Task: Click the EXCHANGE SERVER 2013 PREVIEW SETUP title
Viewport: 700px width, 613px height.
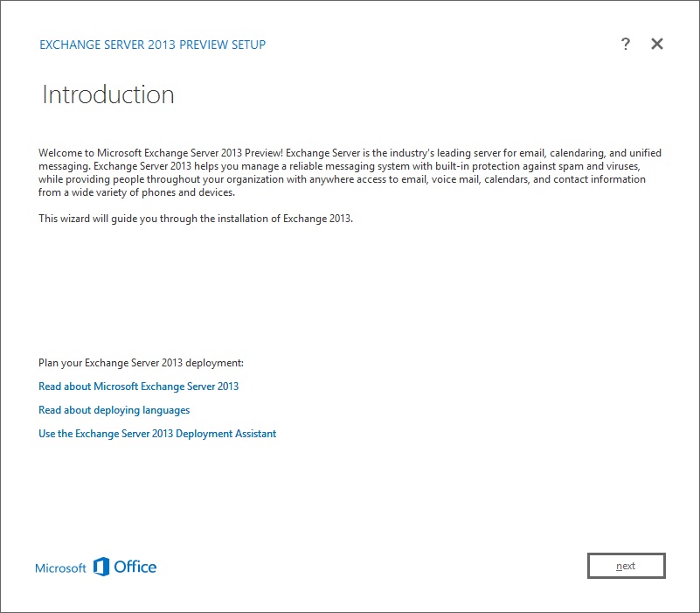Action: (x=152, y=45)
